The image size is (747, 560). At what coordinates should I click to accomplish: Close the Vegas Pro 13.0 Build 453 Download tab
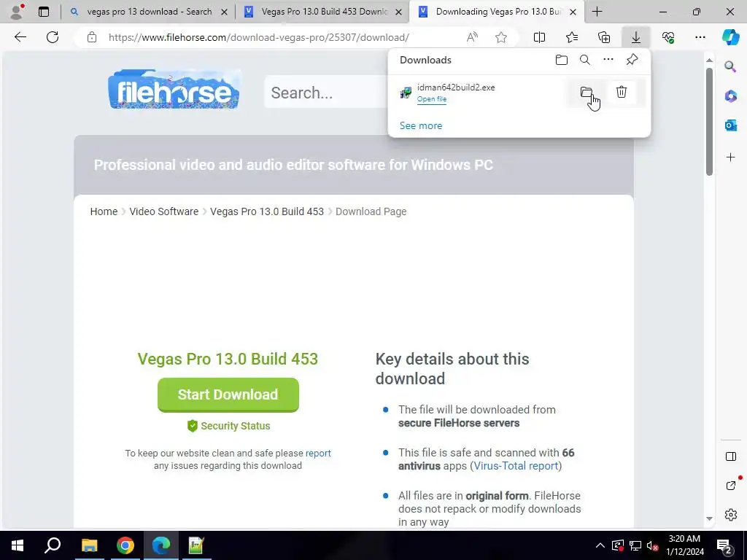point(399,12)
